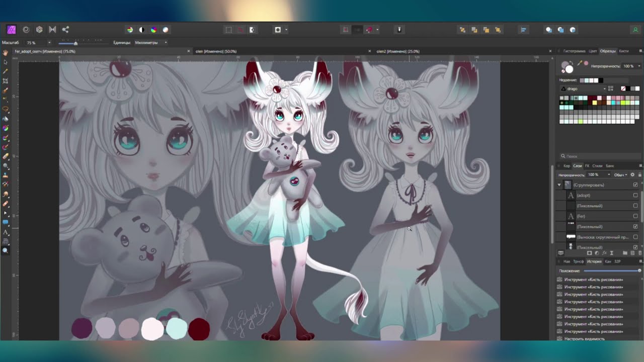Toggle visibility of (adopt) text layer
This screenshot has height=362, width=644.
pyautogui.click(x=635, y=195)
